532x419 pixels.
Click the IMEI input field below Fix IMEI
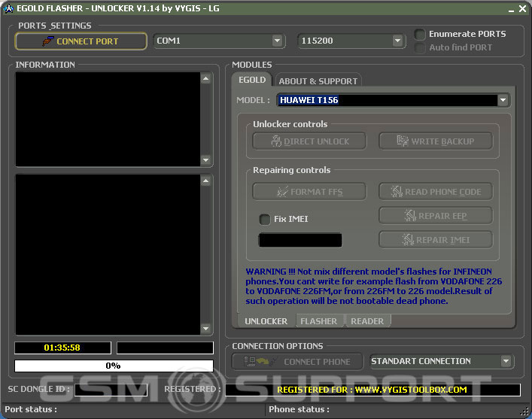coord(300,240)
